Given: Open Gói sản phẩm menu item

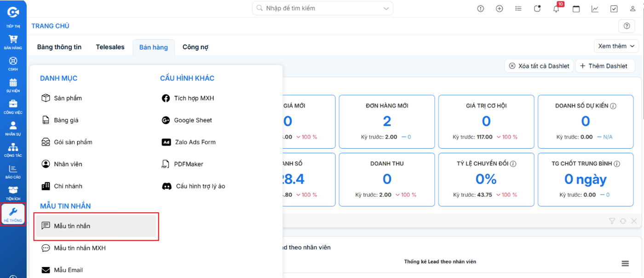Looking at the screenshot, I should point(67,142).
